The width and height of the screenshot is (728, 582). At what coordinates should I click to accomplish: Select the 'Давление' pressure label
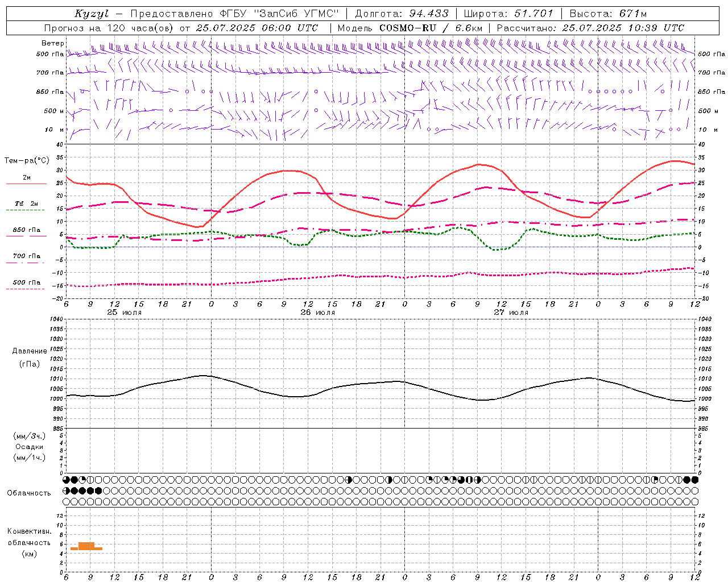click(30, 351)
